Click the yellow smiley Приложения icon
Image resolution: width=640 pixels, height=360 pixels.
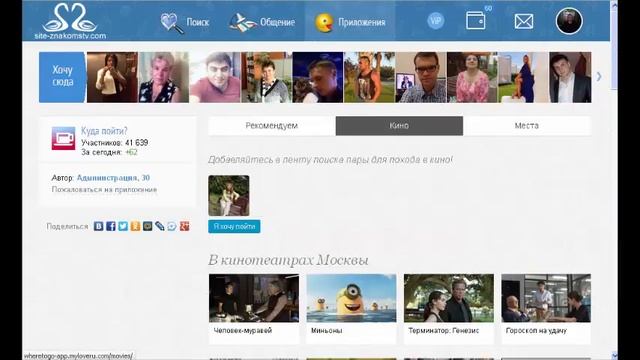click(324, 22)
